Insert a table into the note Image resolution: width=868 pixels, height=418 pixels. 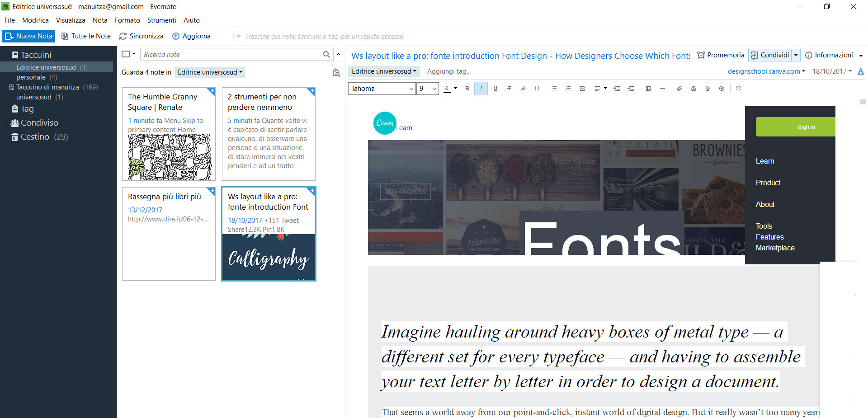[648, 89]
